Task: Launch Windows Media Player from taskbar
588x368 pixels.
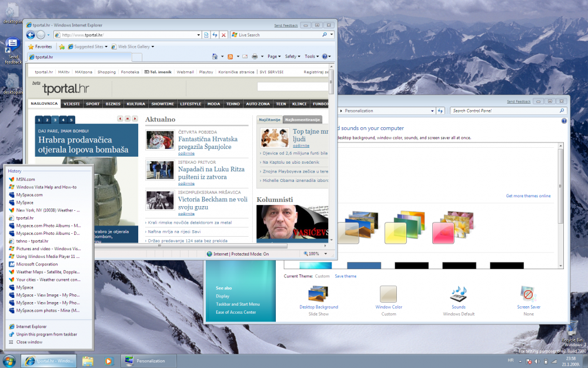Action: tap(109, 361)
